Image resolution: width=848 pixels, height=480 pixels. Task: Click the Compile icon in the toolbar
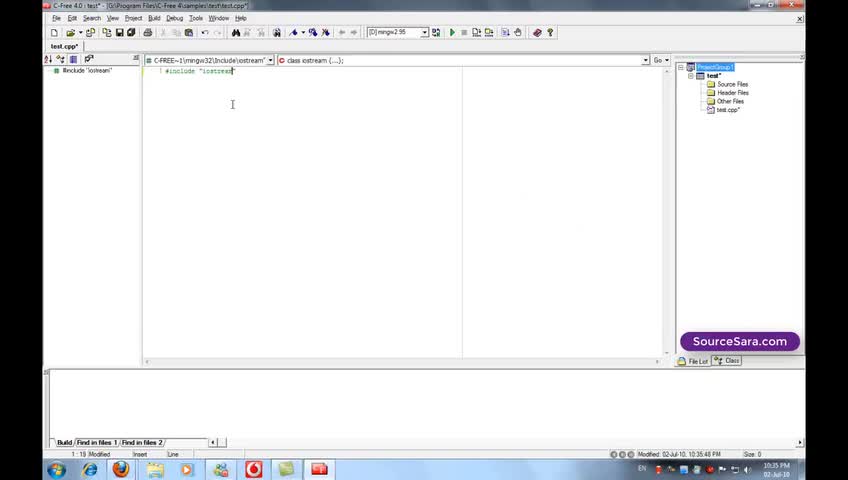[476, 32]
